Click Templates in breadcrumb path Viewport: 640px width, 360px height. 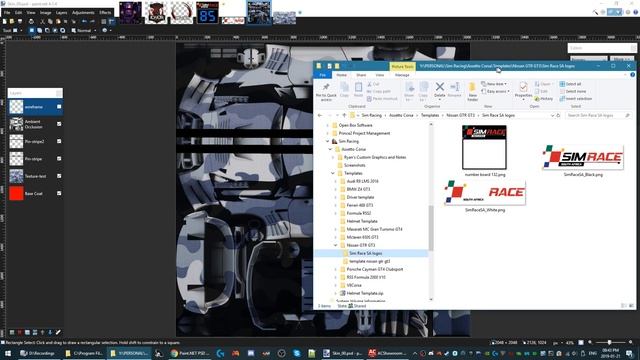(x=430, y=116)
